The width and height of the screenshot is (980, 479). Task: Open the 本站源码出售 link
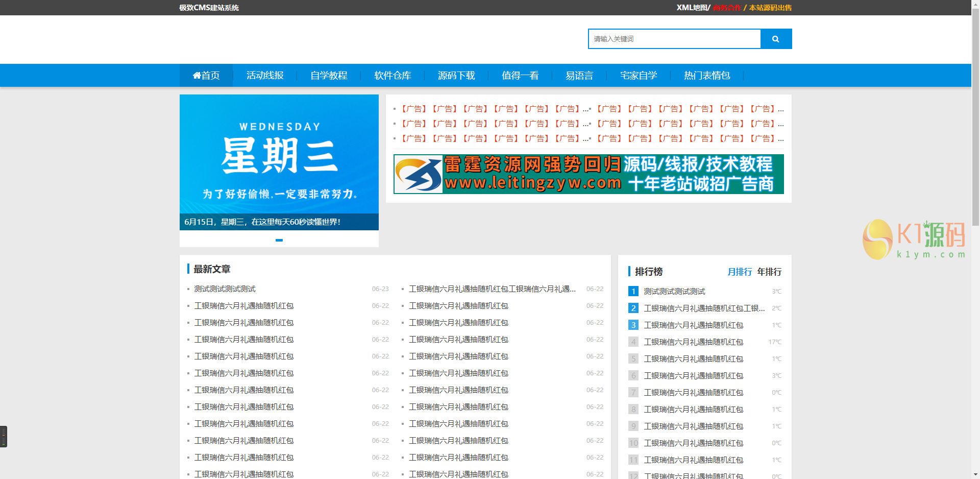[770, 8]
